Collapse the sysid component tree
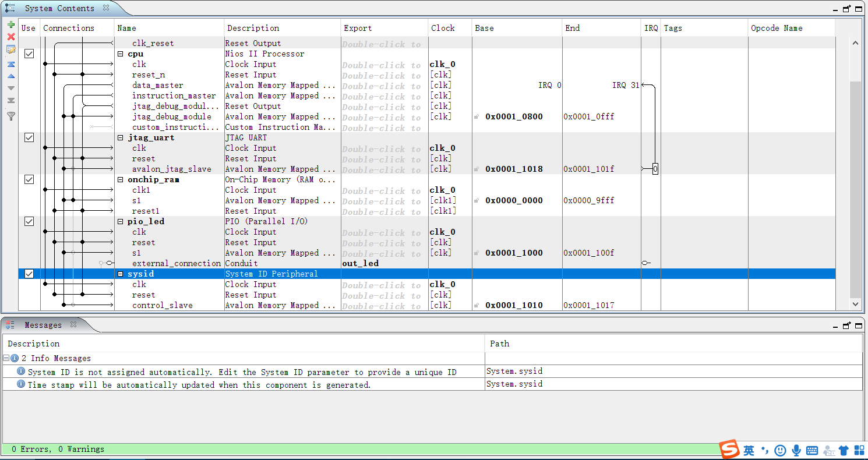This screenshot has height=460, width=868. pyautogui.click(x=121, y=274)
